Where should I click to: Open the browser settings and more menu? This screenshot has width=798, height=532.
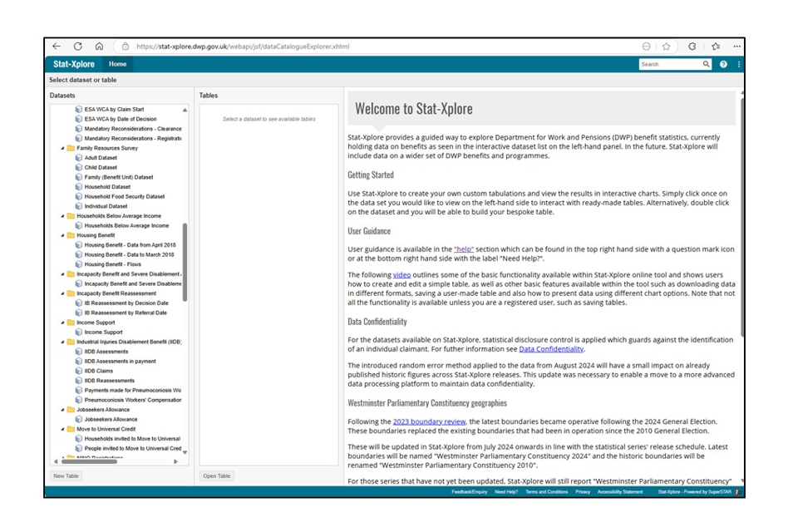click(x=737, y=47)
